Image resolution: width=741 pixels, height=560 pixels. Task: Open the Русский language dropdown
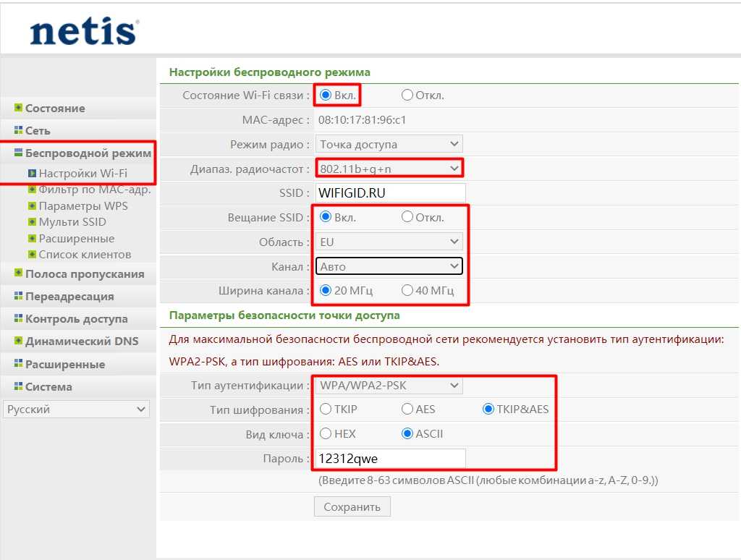pyautogui.click(x=76, y=410)
